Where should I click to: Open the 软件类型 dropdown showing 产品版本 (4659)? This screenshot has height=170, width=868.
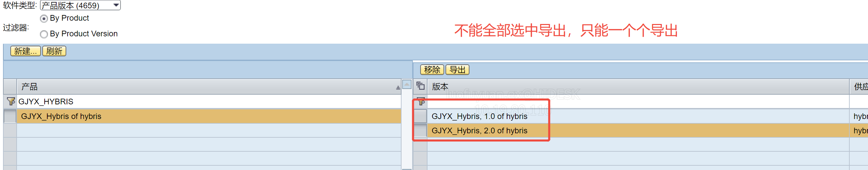80,5
